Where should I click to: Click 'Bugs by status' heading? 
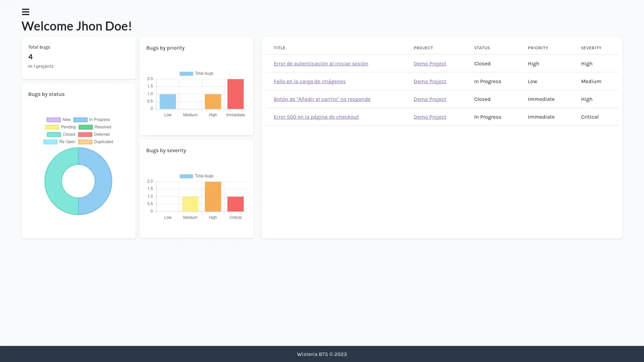[46, 94]
